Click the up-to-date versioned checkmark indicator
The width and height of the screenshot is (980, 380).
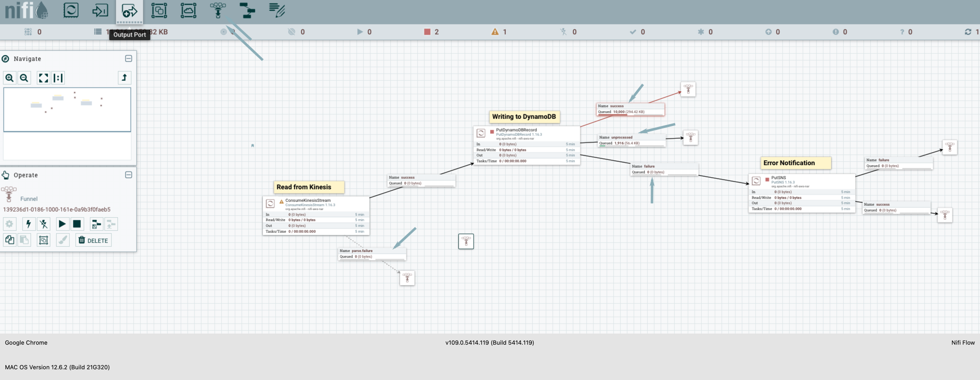coord(638,32)
